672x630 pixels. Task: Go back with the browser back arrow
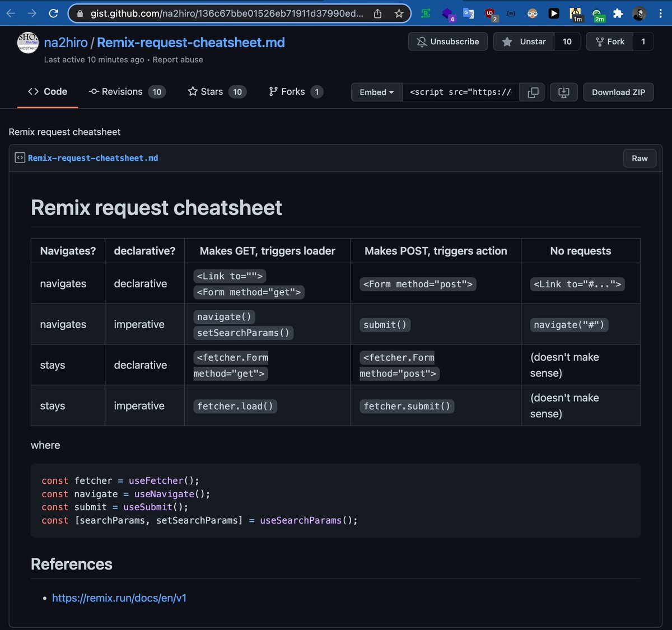11,13
